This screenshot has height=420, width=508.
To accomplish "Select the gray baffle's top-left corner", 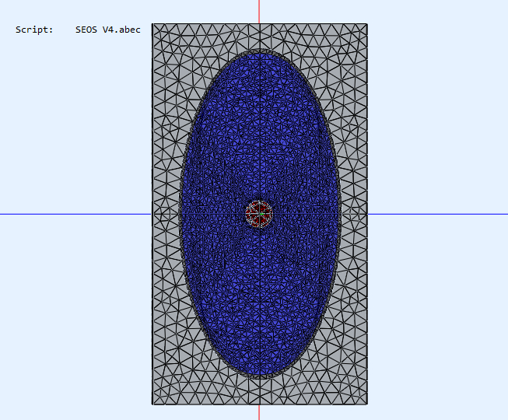I will [153, 25].
